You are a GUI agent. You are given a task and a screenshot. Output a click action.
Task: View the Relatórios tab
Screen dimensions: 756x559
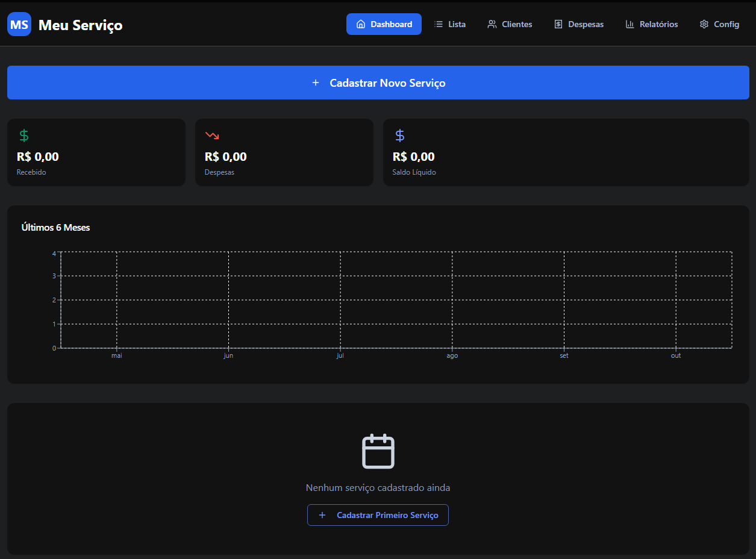652,24
